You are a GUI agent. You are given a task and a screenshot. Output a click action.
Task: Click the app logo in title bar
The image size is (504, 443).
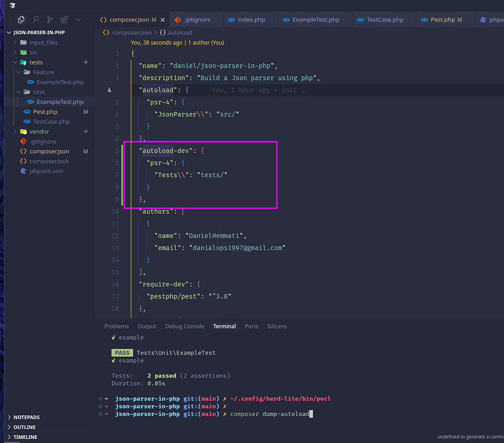[12, 6]
